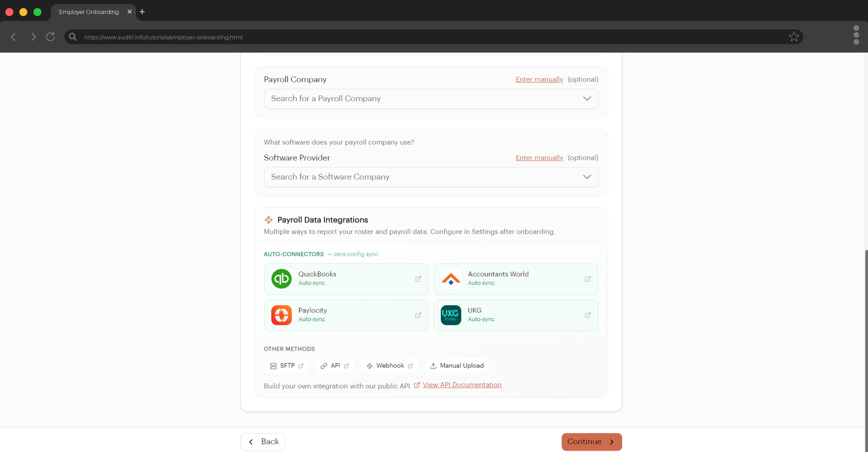This screenshot has height=452, width=868.
Task: Switch to the Employer Onboarding tab
Action: (89, 12)
